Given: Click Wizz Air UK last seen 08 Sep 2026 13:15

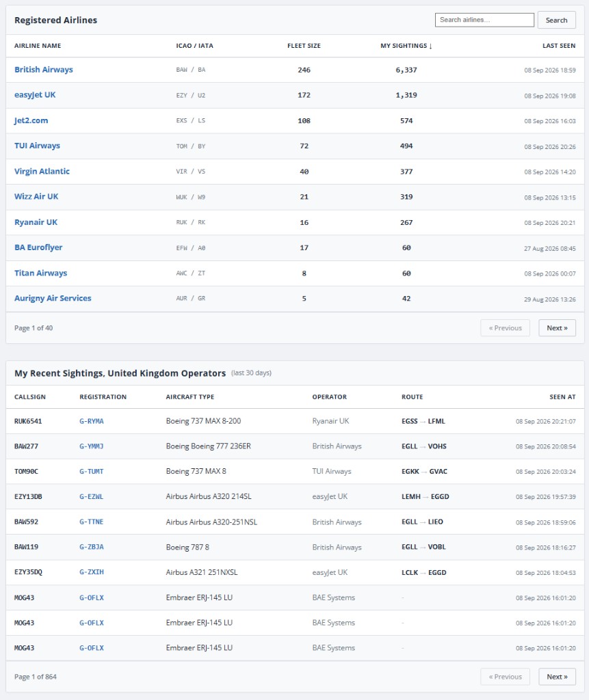Looking at the screenshot, I should 550,198.
